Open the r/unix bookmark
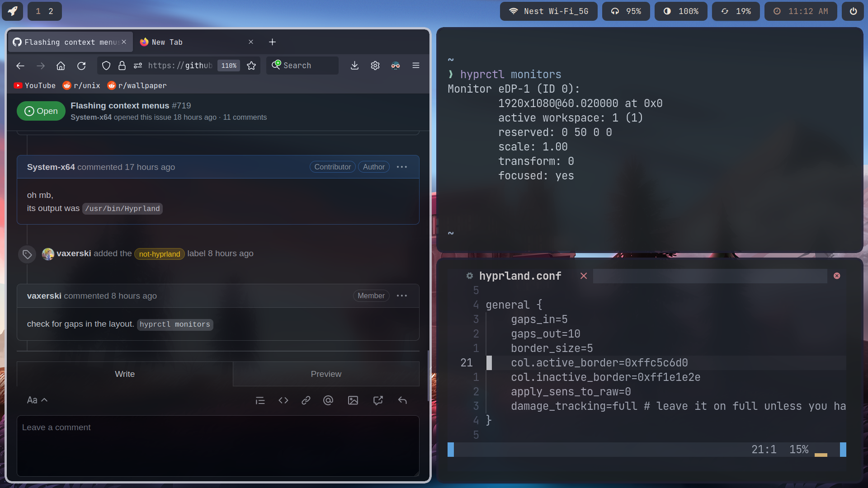 [x=81, y=85]
